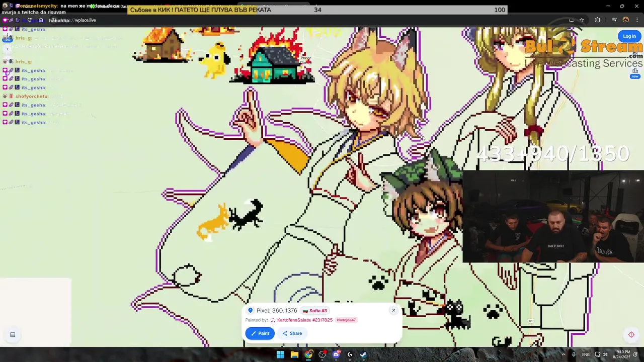Click the volume speaker icon in system tray
Screen dimensions: 644x362
click(604, 354)
